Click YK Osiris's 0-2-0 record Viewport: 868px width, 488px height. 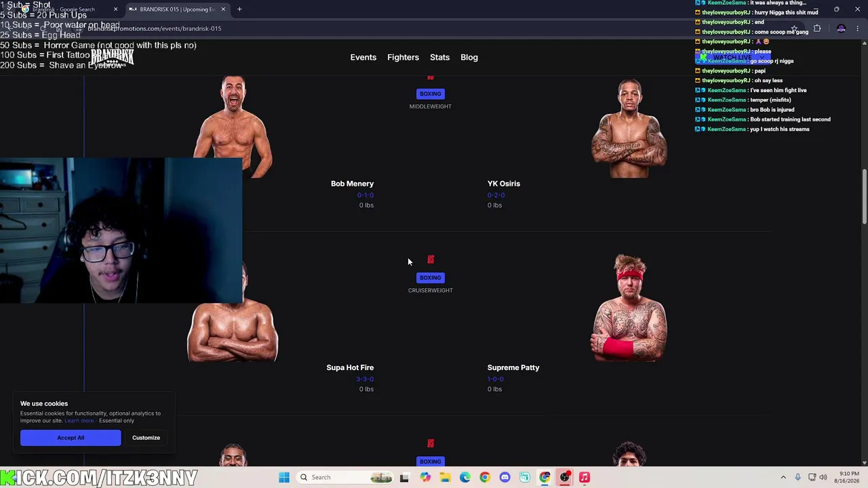[x=496, y=195]
